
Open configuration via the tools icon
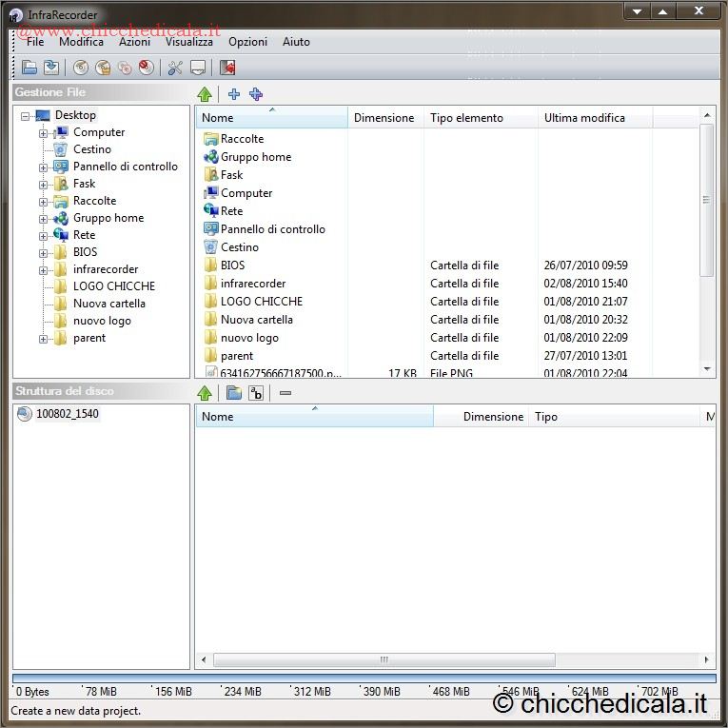(175, 68)
